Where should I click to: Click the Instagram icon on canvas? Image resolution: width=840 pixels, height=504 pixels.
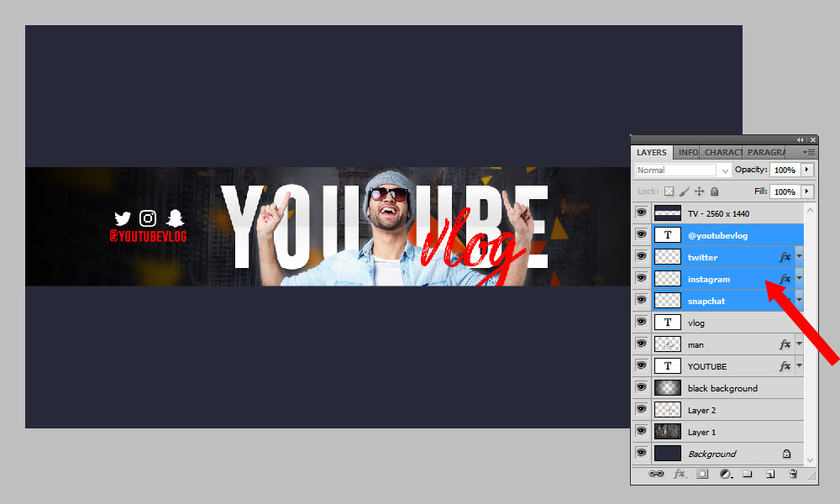148,218
